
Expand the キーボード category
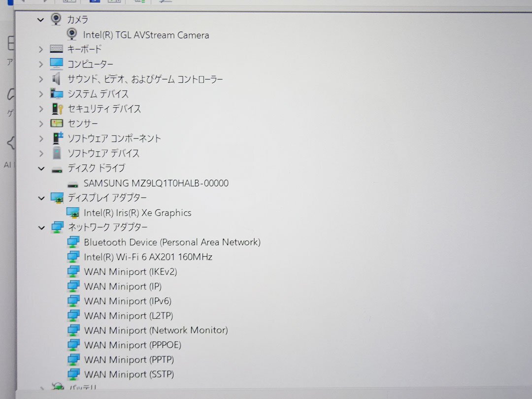[x=41, y=50]
